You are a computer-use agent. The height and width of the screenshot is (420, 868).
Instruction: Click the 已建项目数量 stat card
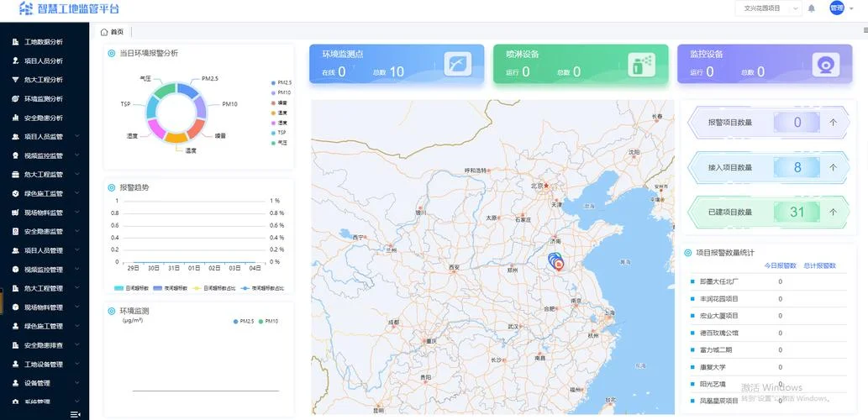tap(768, 212)
